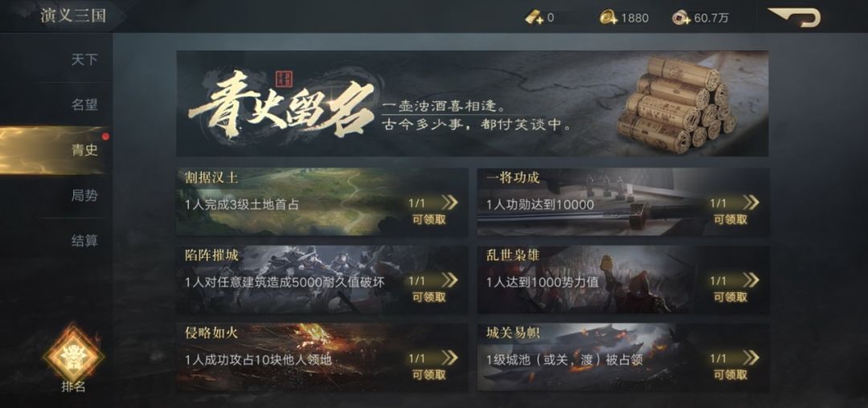868x408 pixels.
Task: Open the 局势 sidebar tab
Action: click(84, 195)
